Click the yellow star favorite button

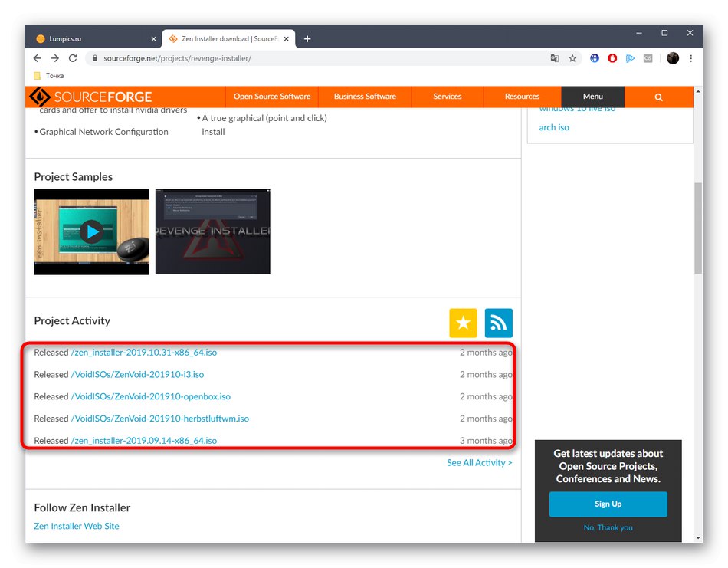[463, 323]
